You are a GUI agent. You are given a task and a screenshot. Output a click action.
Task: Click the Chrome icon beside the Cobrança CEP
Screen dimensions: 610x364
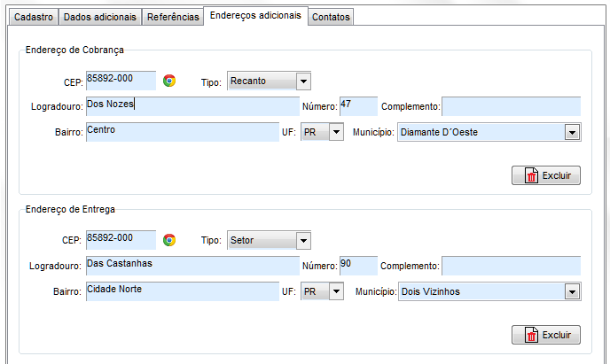click(169, 81)
